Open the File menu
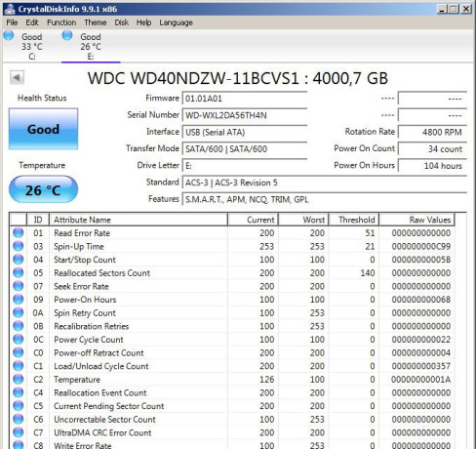This screenshot has width=476, height=449. click(x=12, y=22)
